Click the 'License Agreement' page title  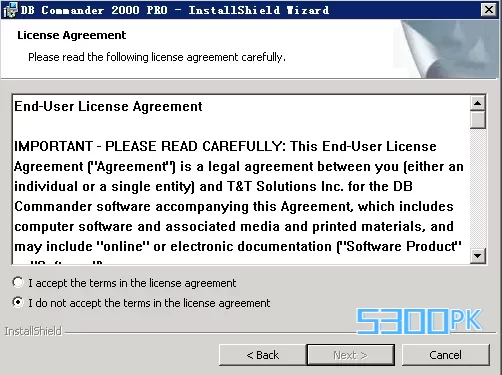point(72,35)
